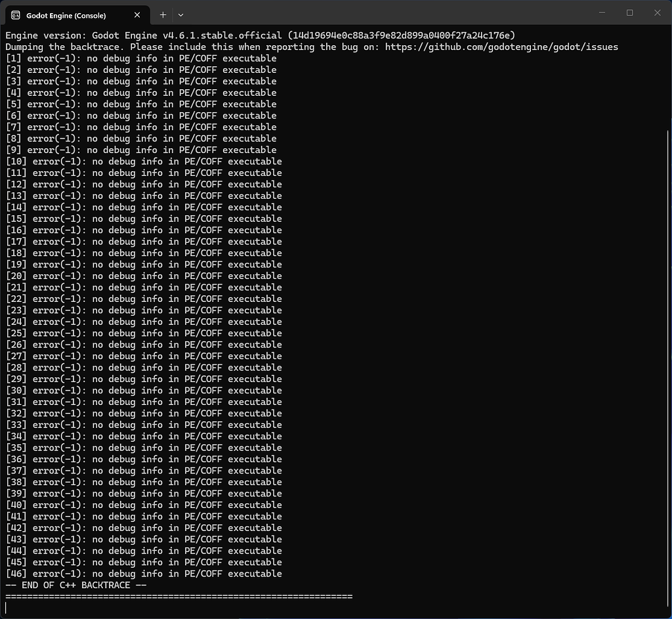The height and width of the screenshot is (619, 672).
Task: Click backtrace line [42]
Action: (x=144, y=528)
